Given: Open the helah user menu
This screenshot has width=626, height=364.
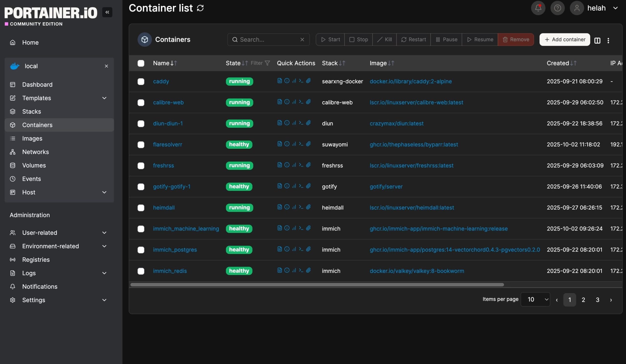Looking at the screenshot, I should click(x=596, y=8).
